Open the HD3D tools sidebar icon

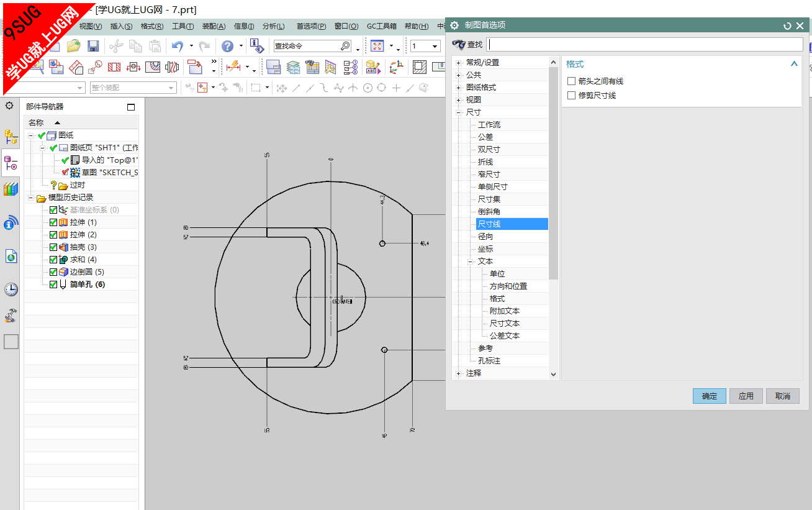[11, 222]
